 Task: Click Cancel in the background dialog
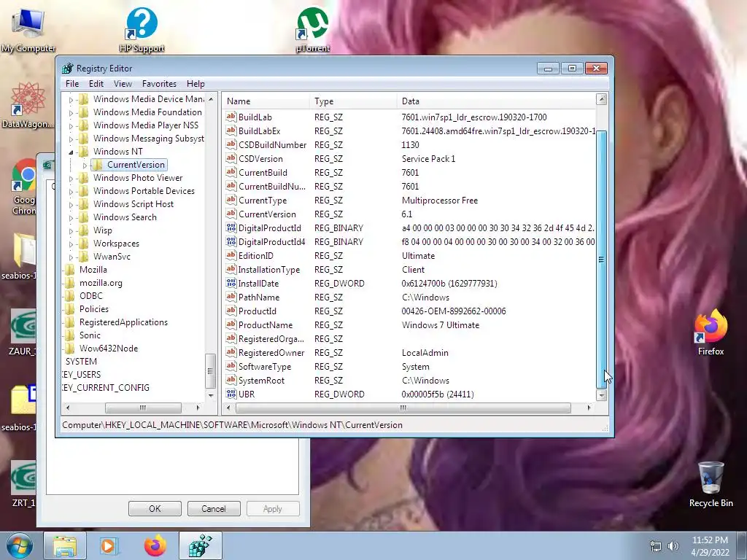[x=214, y=508]
